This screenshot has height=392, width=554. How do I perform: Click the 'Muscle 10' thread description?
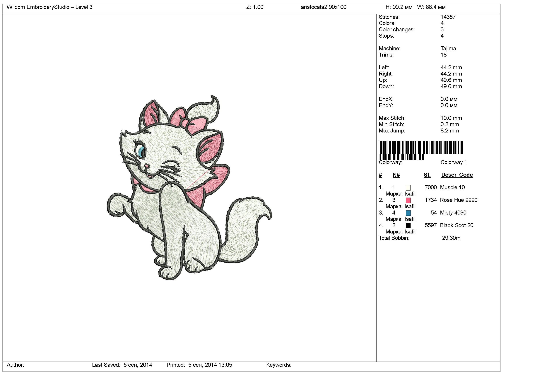(452, 188)
